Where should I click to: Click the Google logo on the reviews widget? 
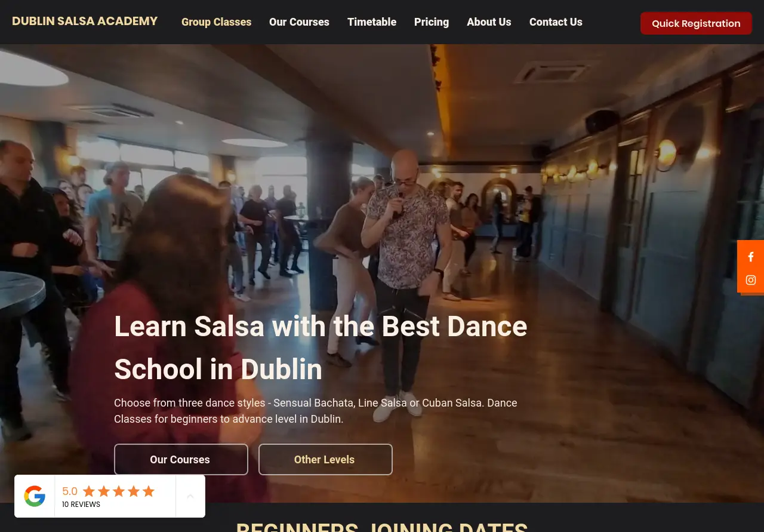pos(35,496)
